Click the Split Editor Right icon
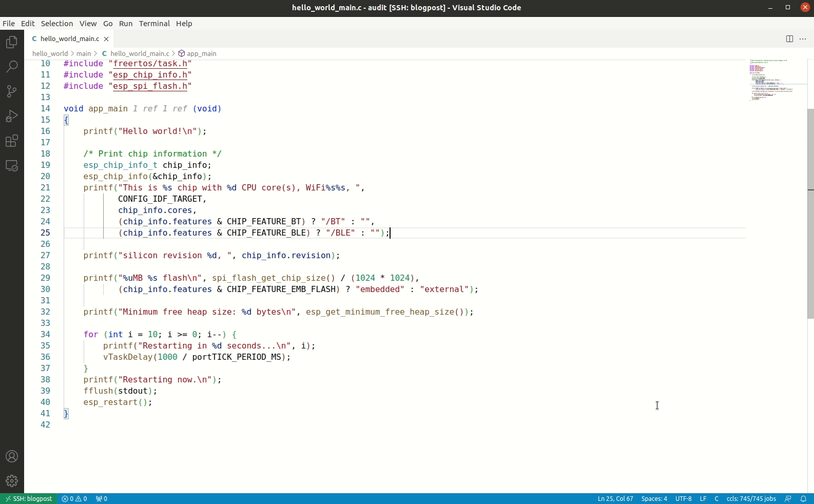814x504 pixels. tap(789, 39)
